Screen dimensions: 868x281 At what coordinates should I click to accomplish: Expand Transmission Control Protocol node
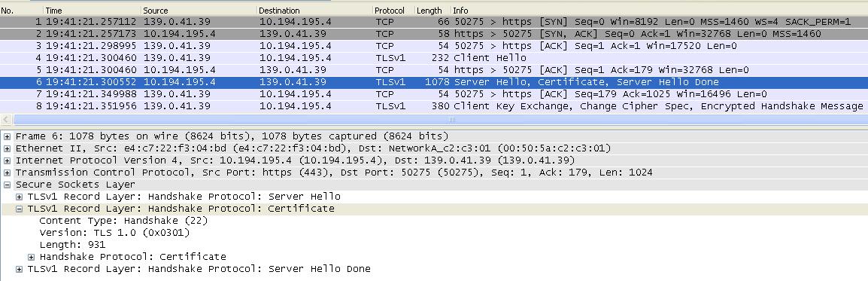(x=7, y=173)
